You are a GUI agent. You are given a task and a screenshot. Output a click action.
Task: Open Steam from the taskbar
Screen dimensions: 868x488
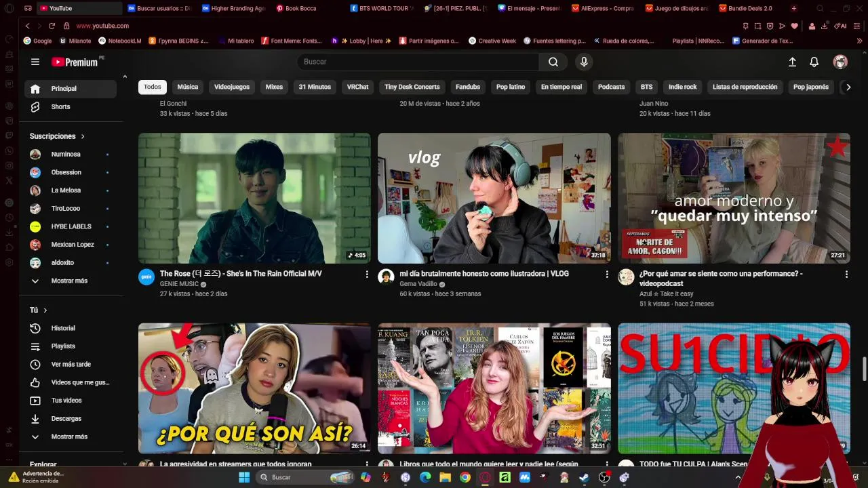coord(584,477)
